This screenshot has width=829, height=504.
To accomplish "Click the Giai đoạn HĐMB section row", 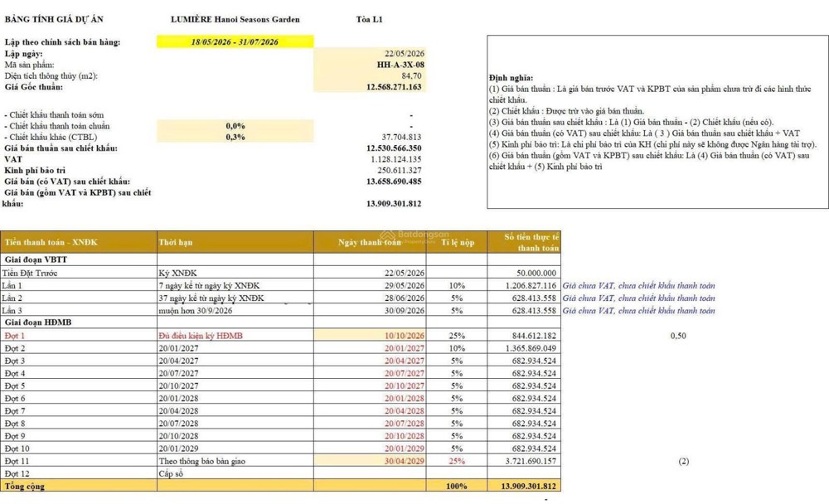I will tap(280, 322).
